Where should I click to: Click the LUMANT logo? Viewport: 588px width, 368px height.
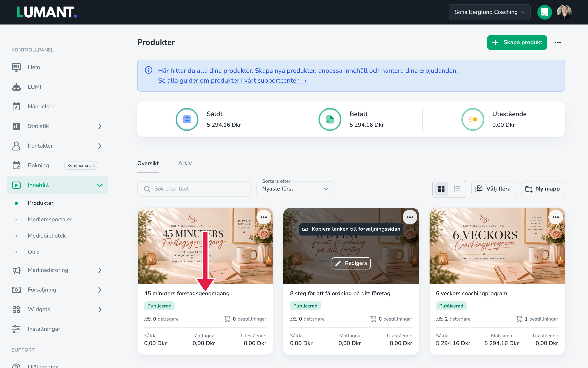click(x=47, y=12)
